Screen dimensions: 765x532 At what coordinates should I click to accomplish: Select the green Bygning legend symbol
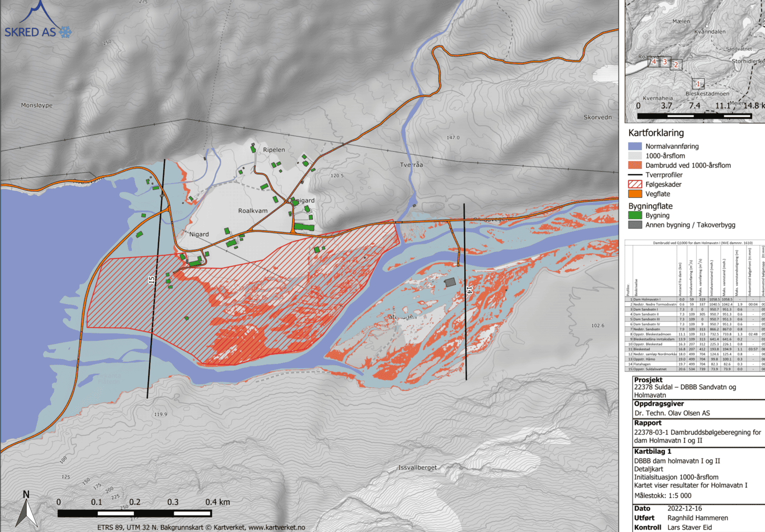pyautogui.click(x=635, y=215)
